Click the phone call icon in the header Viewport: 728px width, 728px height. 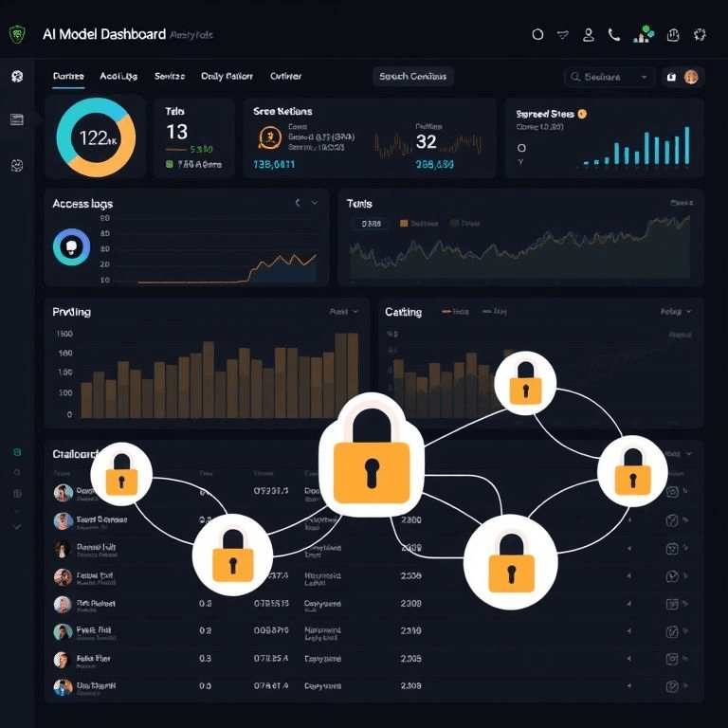(614, 35)
